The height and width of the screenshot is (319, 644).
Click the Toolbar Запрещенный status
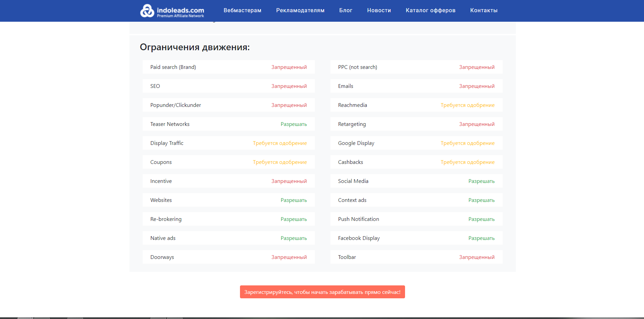coord(477,257)
